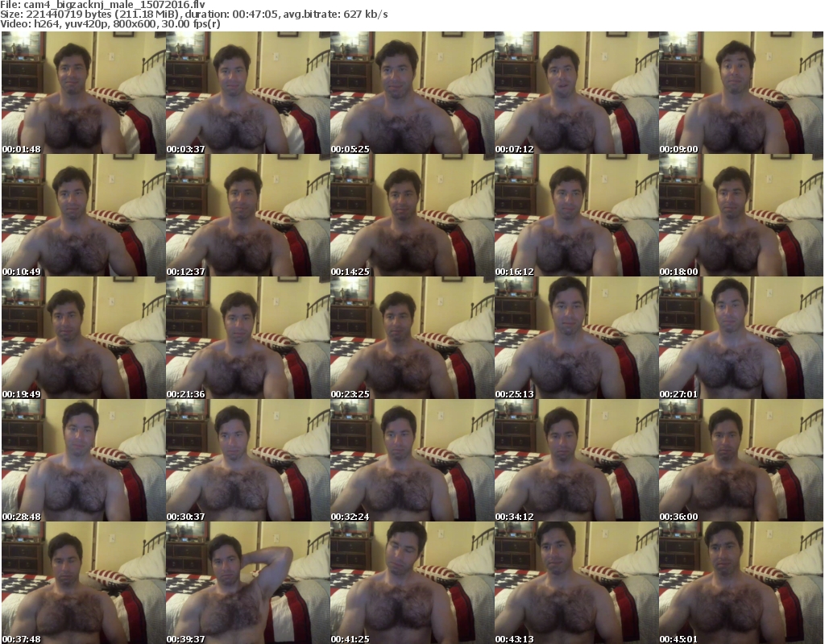Click the Video codec info line
Image resolution: width=825 pixels, height=644 pixels.
click(110, 24)
